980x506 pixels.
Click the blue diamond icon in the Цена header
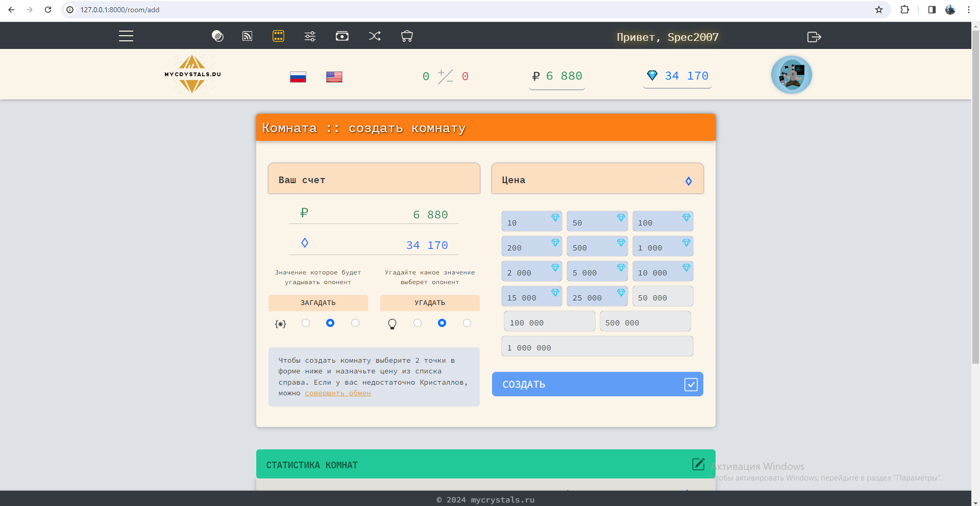click(689, 181)
